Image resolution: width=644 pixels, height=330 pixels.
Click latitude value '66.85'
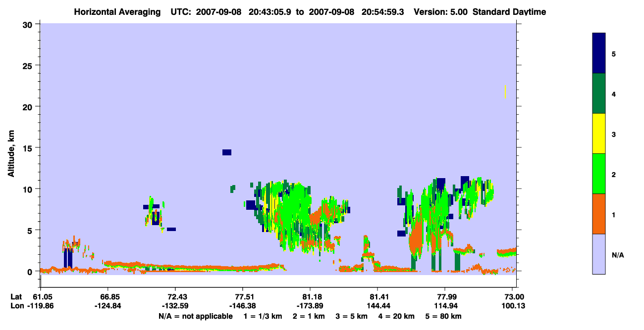point(110,296)
